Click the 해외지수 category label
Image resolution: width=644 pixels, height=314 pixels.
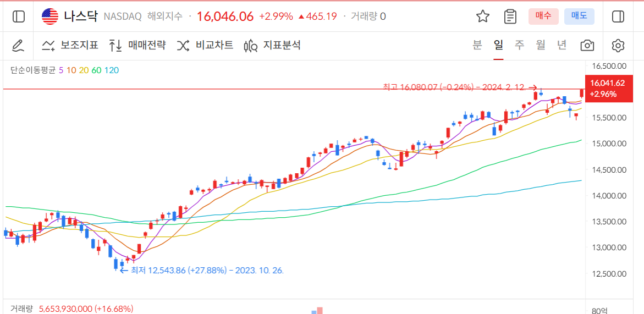click(164, 16)
